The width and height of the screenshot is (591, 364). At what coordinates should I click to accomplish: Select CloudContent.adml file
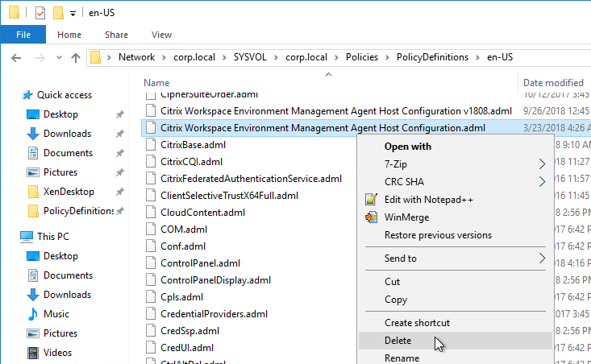point(203,213)
